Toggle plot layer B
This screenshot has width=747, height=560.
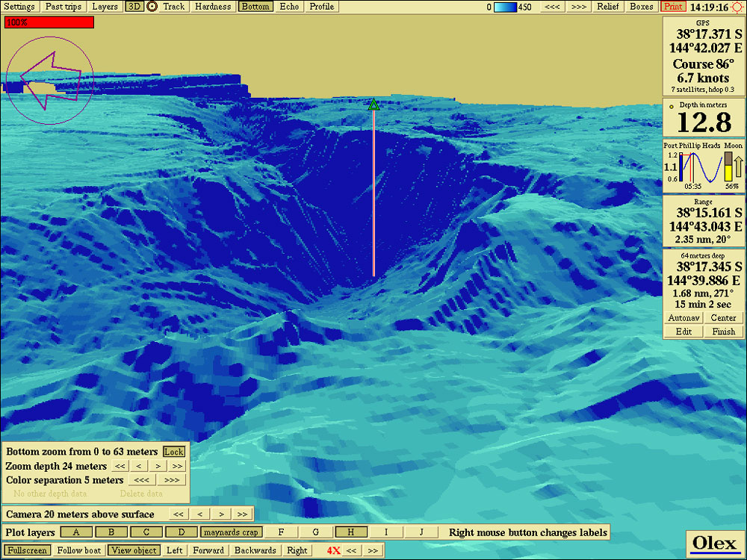(x=111, y=532)
